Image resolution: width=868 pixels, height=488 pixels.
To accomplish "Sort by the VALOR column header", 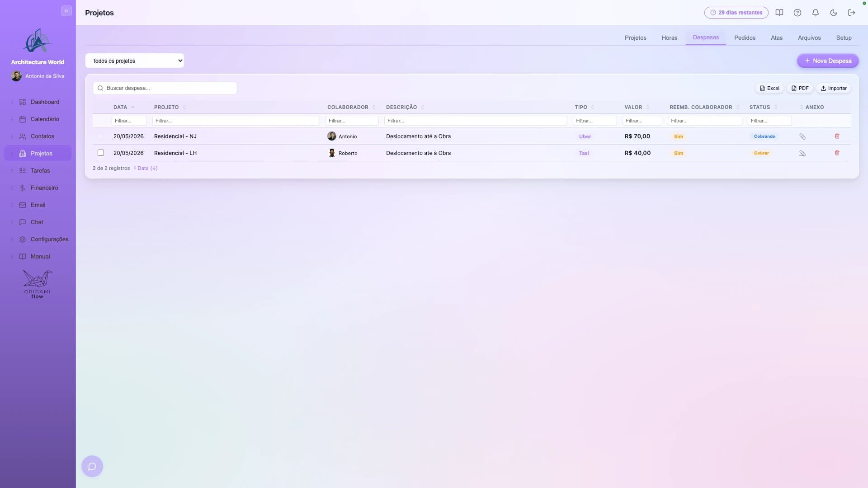I will click(x=637, y=107).
